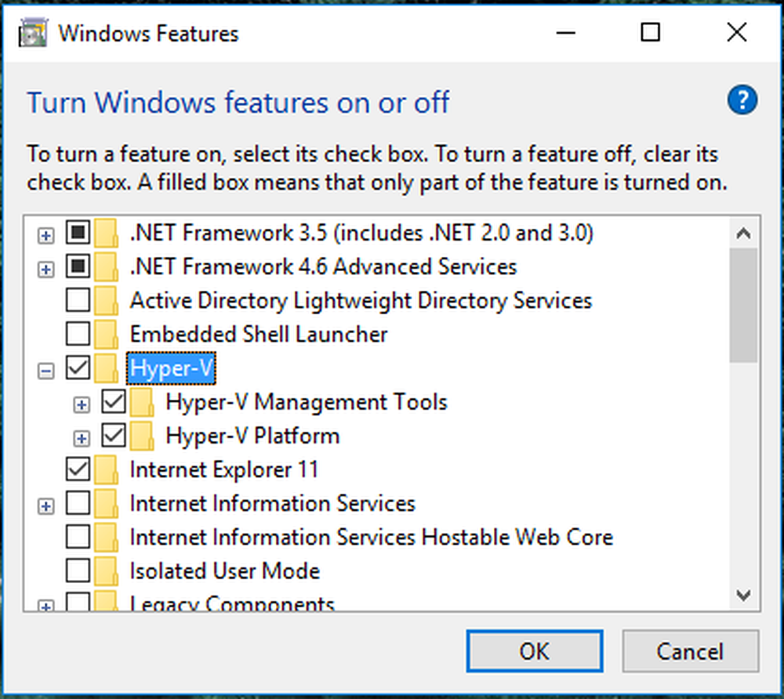
Task: Click the folder icon beside .NET Framework 3.5
Action: (x=107, y=233)
